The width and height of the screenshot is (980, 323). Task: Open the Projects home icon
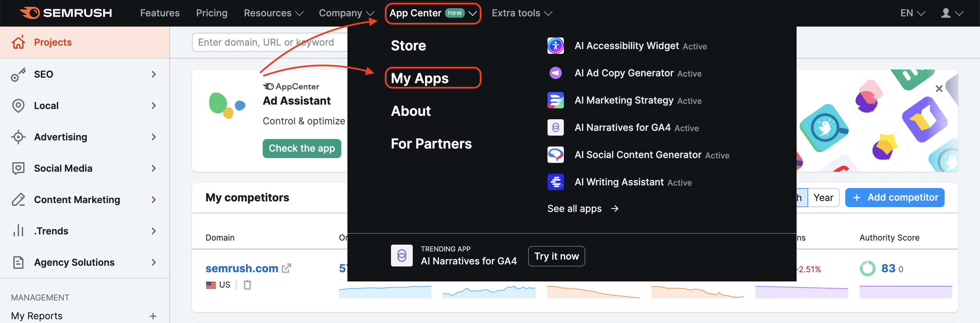tap(18, 42)
